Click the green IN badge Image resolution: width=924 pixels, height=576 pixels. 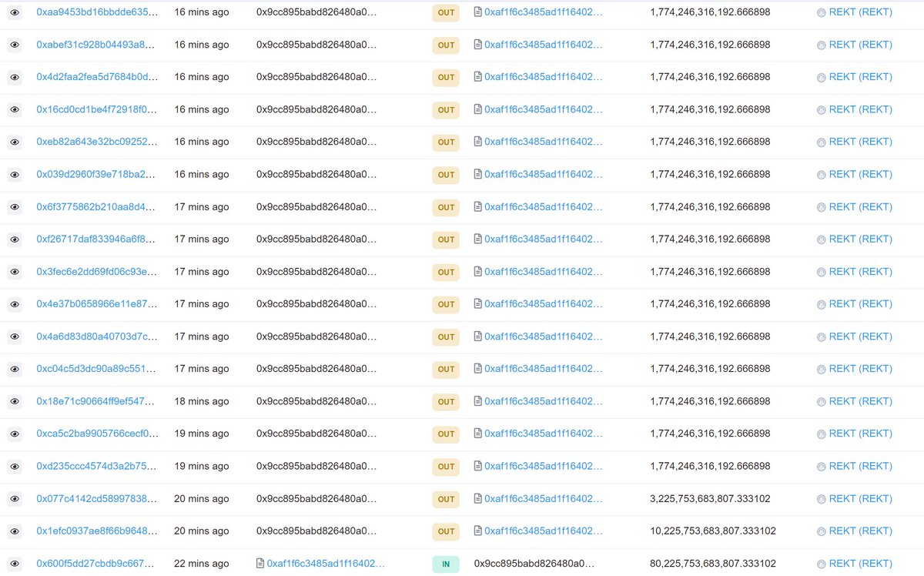point(446,564)
